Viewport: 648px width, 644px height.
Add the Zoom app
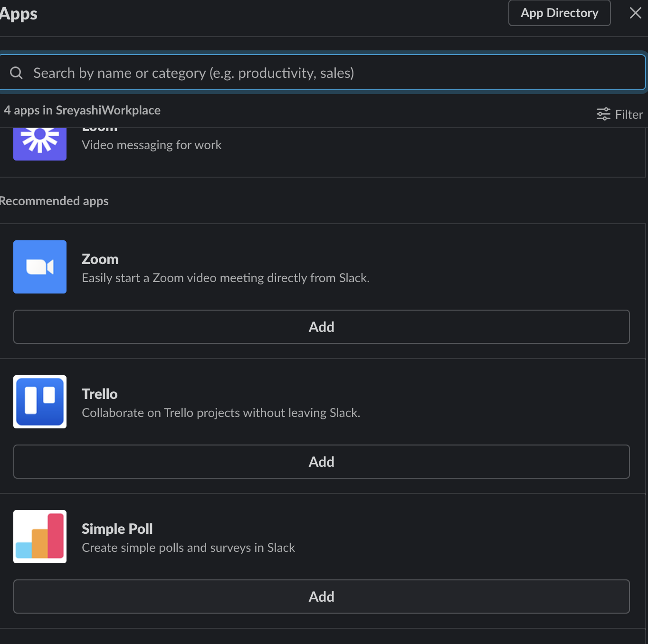(x=322, y=327)
